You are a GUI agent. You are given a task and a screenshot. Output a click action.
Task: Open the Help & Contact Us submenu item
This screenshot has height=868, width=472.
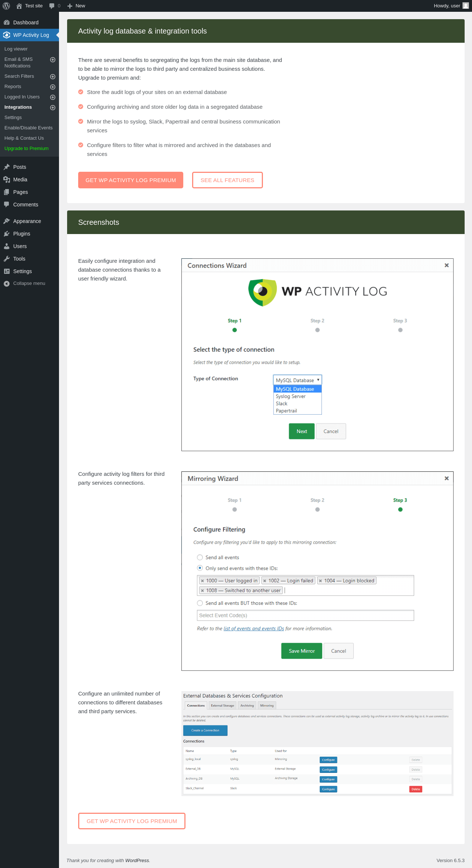[x=24, y=138]
